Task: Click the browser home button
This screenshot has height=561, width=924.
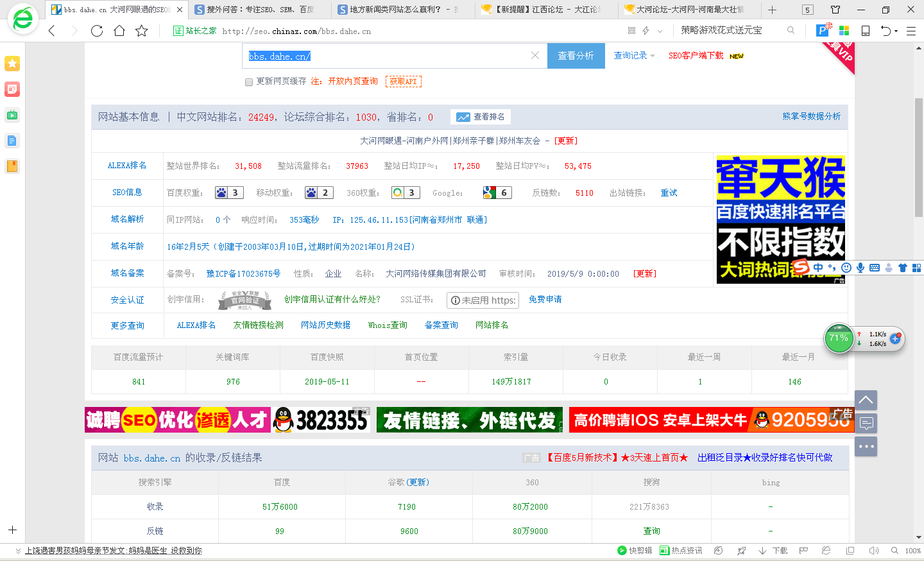Action: pyautogui.click(x=119, y=31)
